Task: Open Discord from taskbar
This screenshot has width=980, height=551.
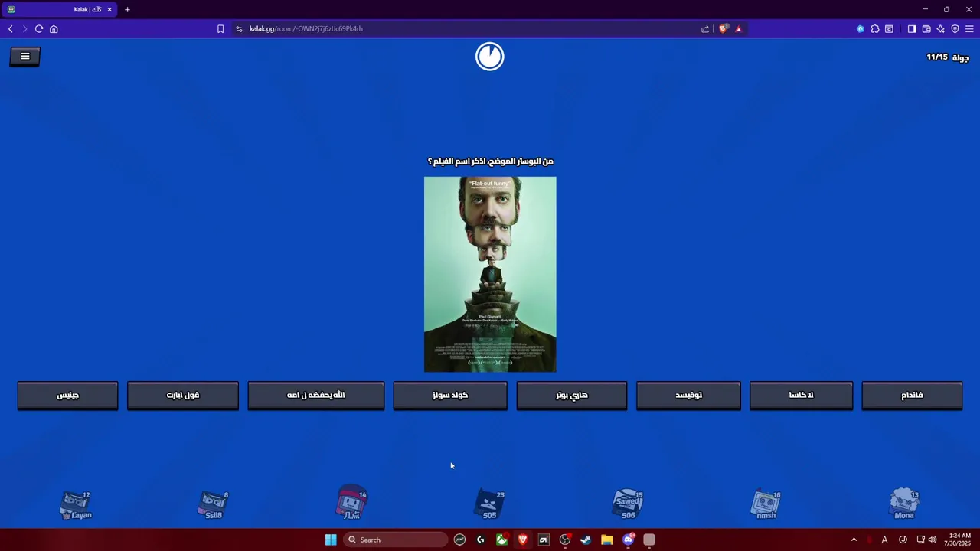Action: 629,540
